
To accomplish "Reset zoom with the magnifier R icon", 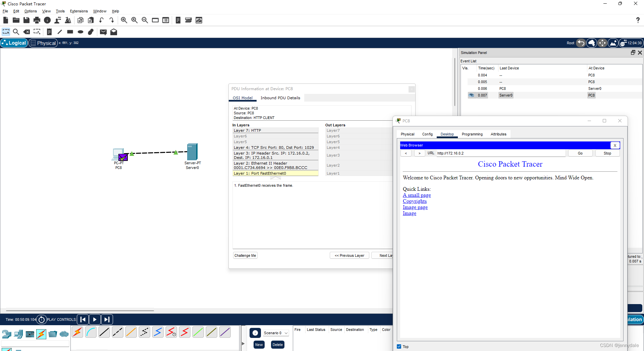I will point(135,20).
